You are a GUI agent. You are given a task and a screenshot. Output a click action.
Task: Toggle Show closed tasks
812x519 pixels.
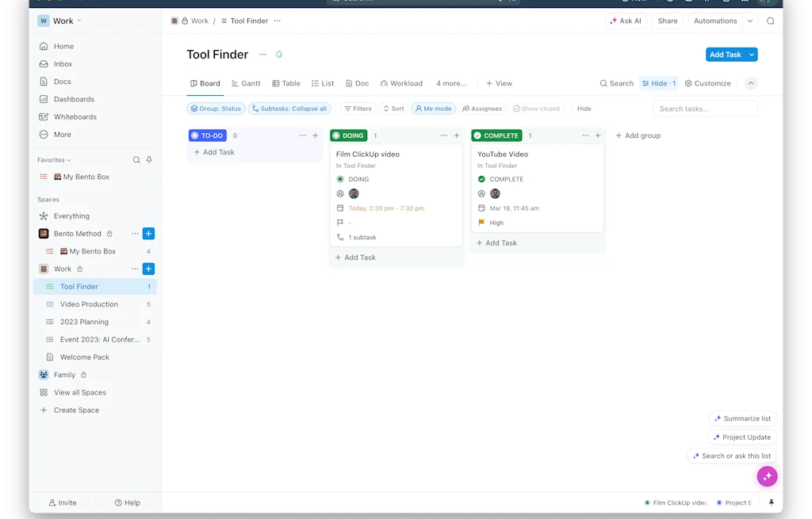pyautogui.click(x=537, y=109)
